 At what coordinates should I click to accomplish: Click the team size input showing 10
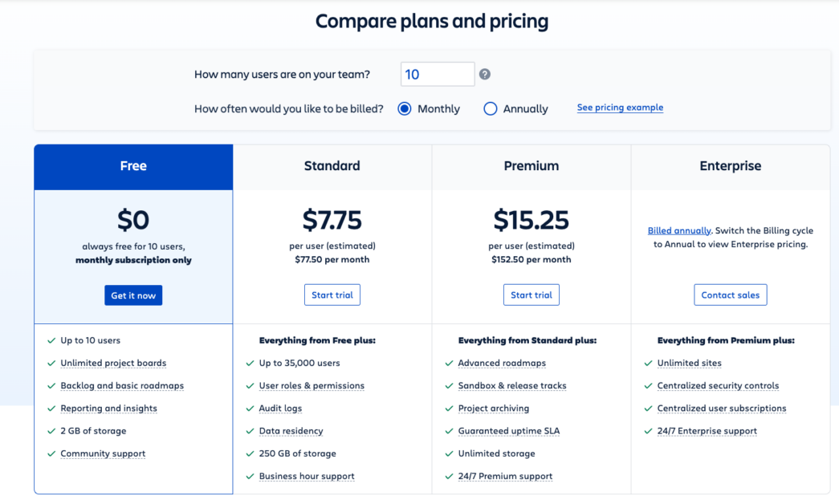438,74
